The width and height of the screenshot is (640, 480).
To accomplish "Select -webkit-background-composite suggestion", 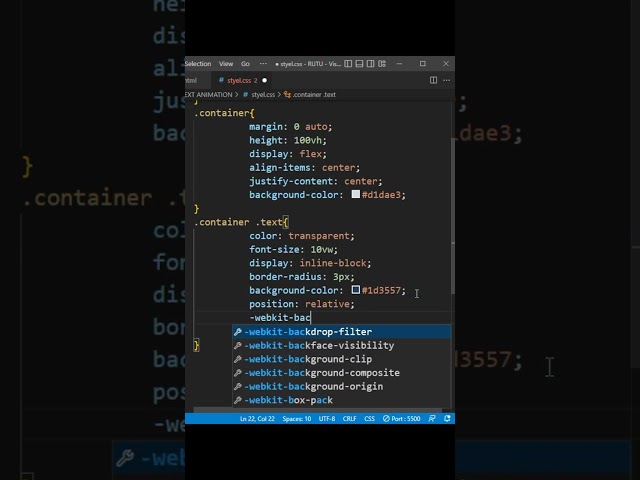I will click(x=342, y=373).
